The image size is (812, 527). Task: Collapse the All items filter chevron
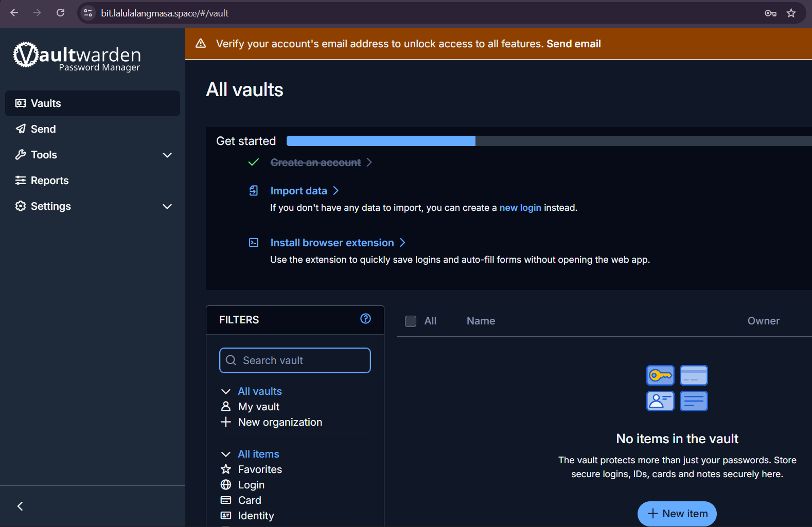point(225,455)
